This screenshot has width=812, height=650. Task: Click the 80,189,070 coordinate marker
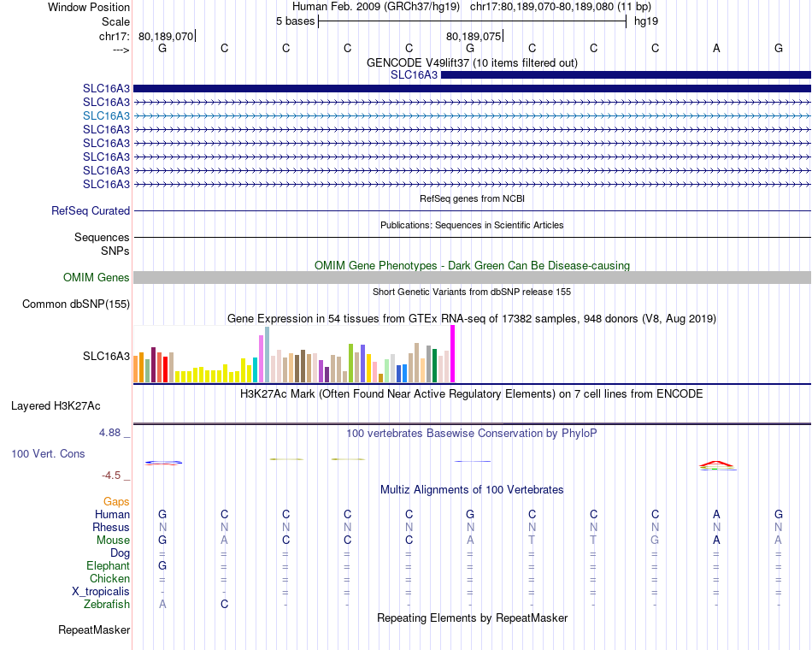166,36
